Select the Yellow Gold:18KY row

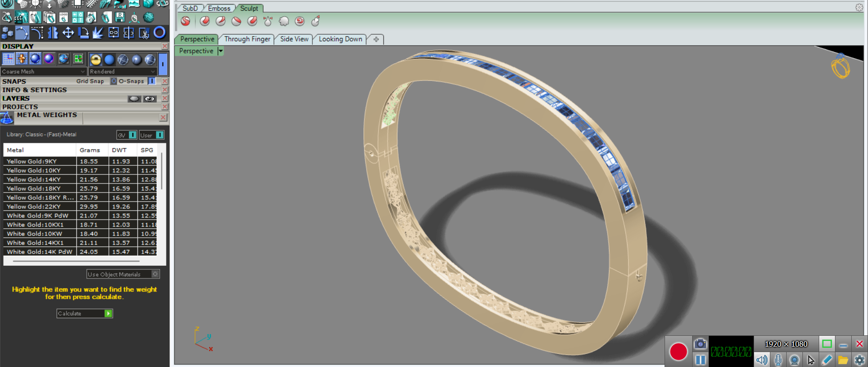[33, 188]
